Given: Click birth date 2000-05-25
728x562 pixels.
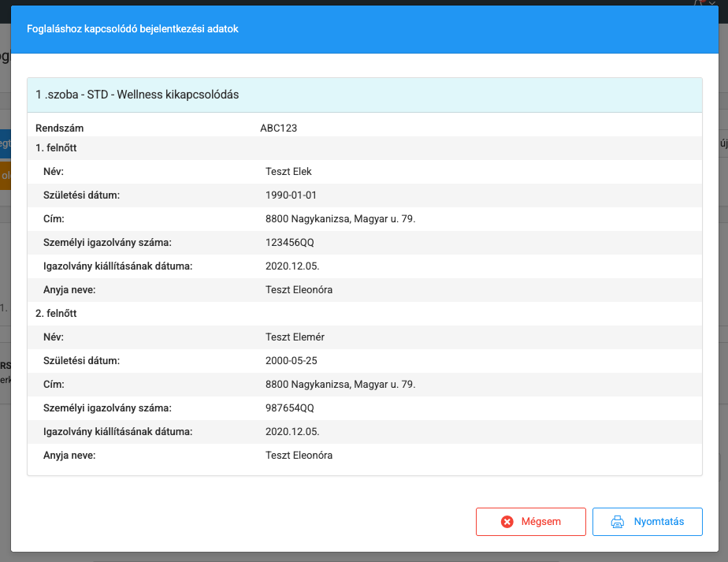Looking at the screenshot, I should click(291, 361).
